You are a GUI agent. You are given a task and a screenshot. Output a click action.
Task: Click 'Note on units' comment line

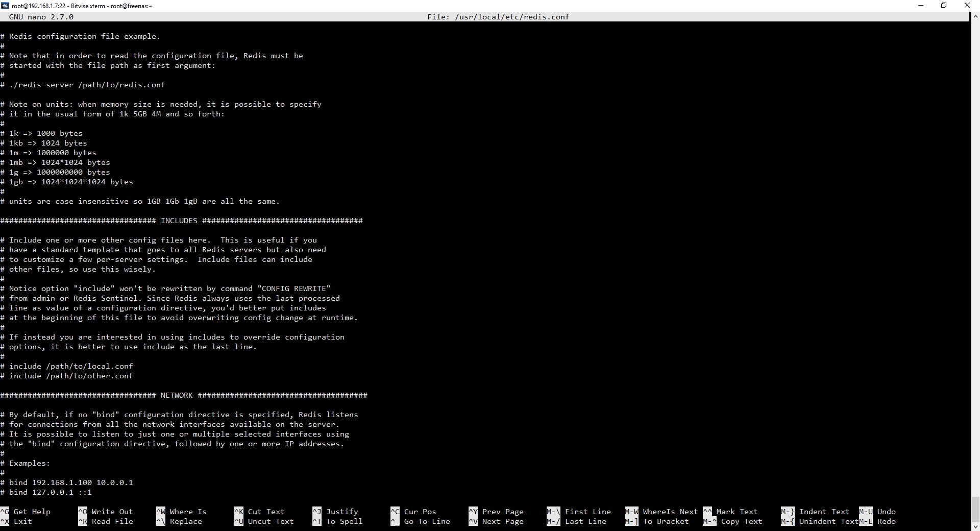coord(161,104)
